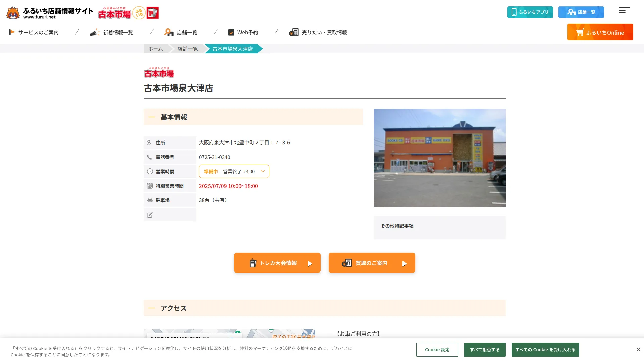Open 新着情報一覧 menu item
Image resolution: width=644 pixels, height=362 pixels.
tap(111, 32)
